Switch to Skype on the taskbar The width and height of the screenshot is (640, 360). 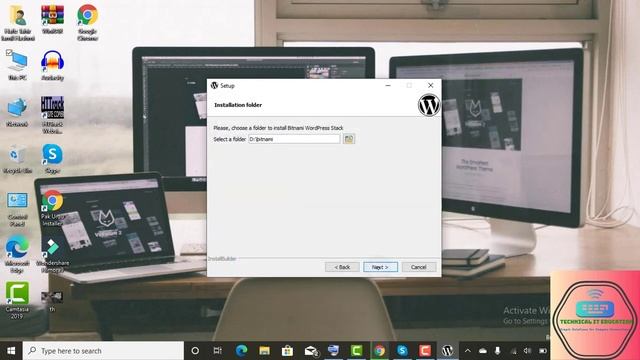click(x=402, y=351)
